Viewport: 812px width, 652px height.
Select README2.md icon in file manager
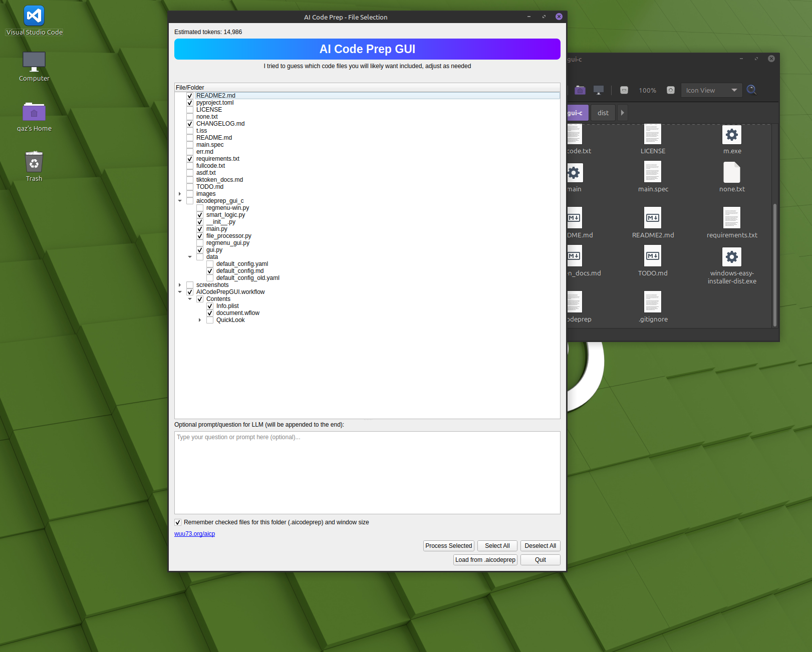click(653, 218)
